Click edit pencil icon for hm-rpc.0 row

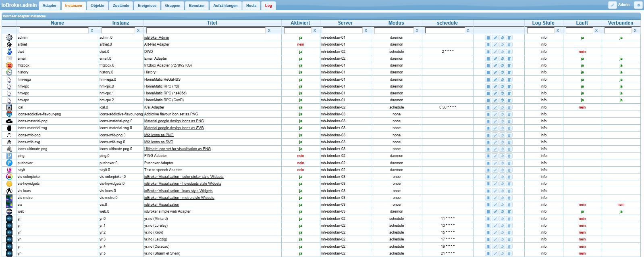point(495,86)
